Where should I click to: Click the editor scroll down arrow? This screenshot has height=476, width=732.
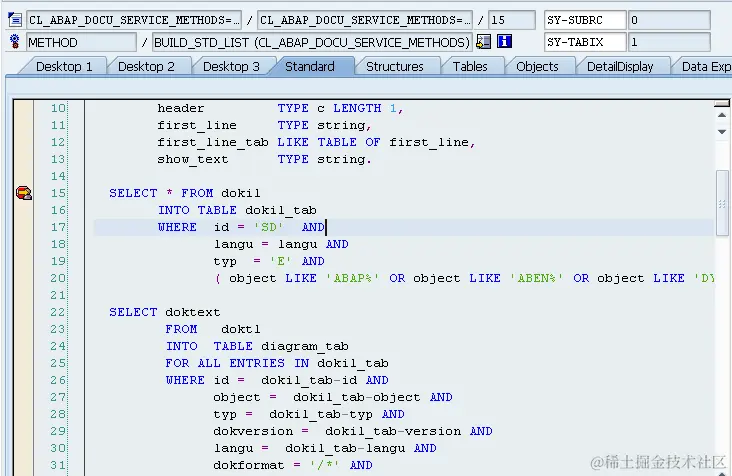coord(722,132)
